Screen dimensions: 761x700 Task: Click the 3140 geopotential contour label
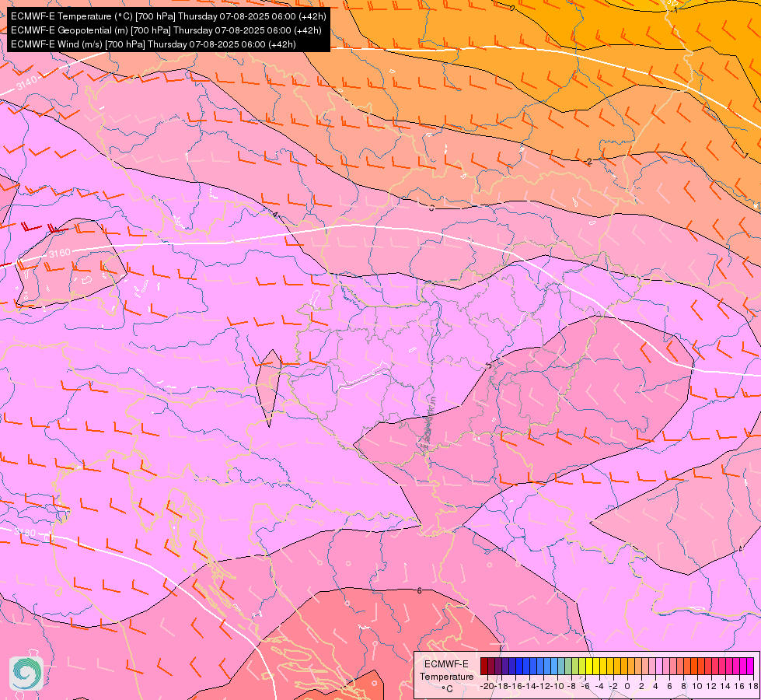pyautogui.click(x=26, y=83)
